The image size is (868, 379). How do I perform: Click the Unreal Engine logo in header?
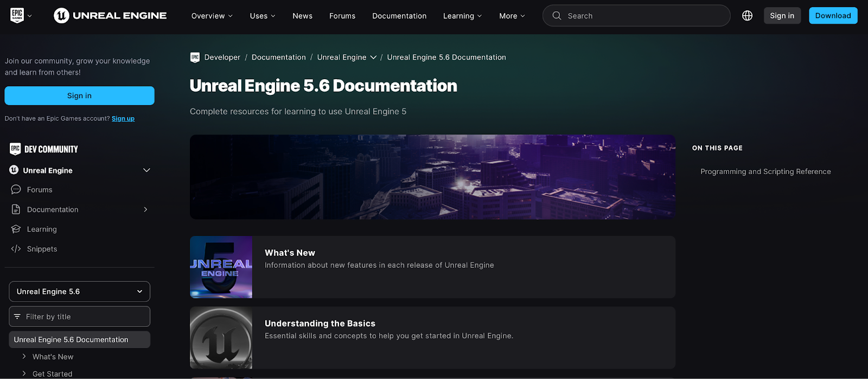coord(110,16)
